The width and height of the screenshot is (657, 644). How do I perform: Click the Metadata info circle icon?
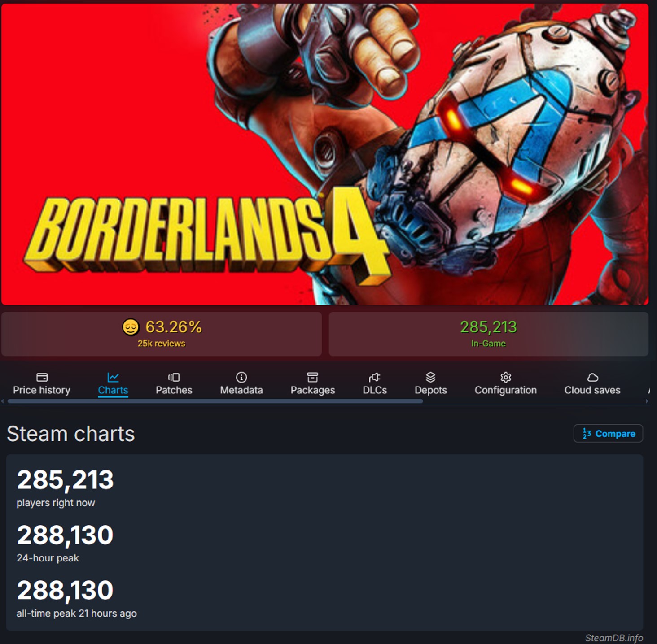241,377
